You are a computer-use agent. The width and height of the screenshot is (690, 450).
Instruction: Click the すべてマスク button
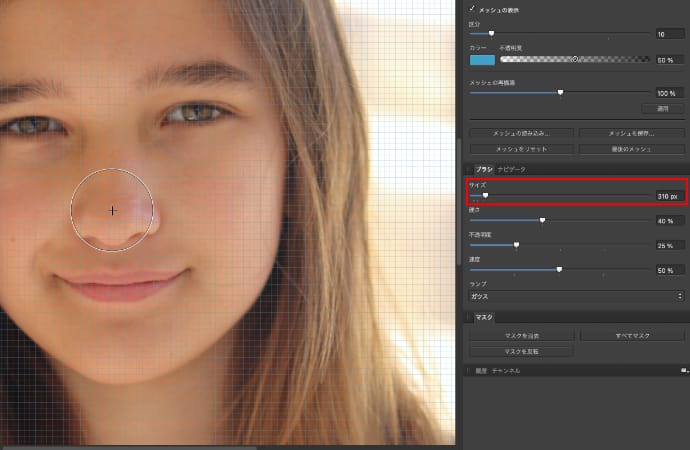coord(630,336)
